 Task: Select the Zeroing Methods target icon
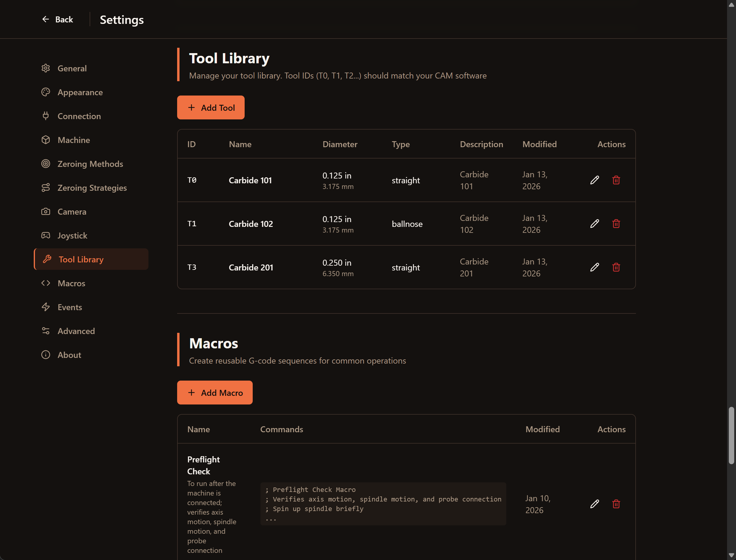46,164
